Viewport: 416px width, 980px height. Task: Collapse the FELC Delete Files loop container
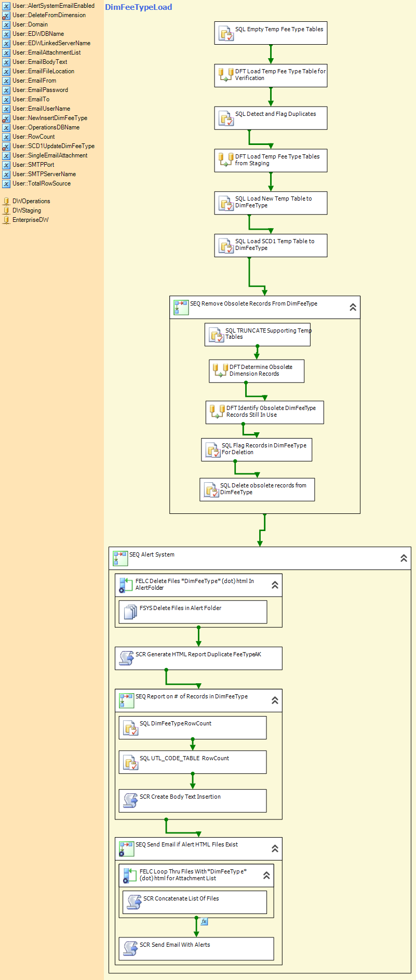click(275, 585)
